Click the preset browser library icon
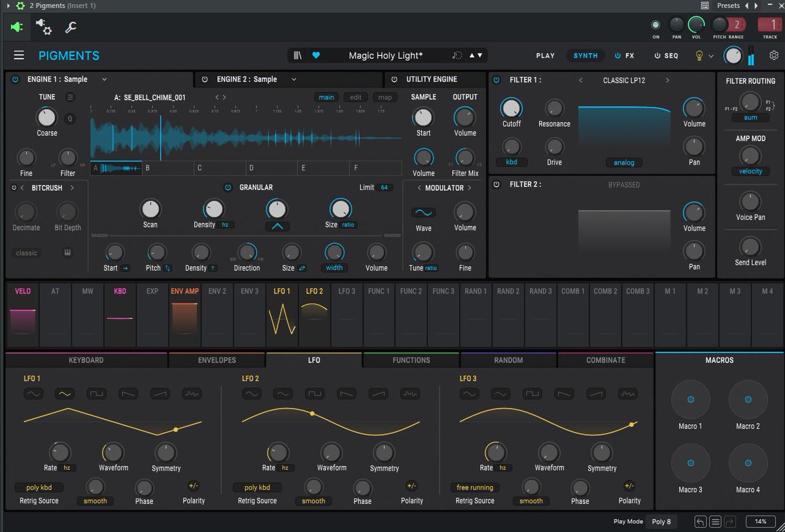 [298, 56]
